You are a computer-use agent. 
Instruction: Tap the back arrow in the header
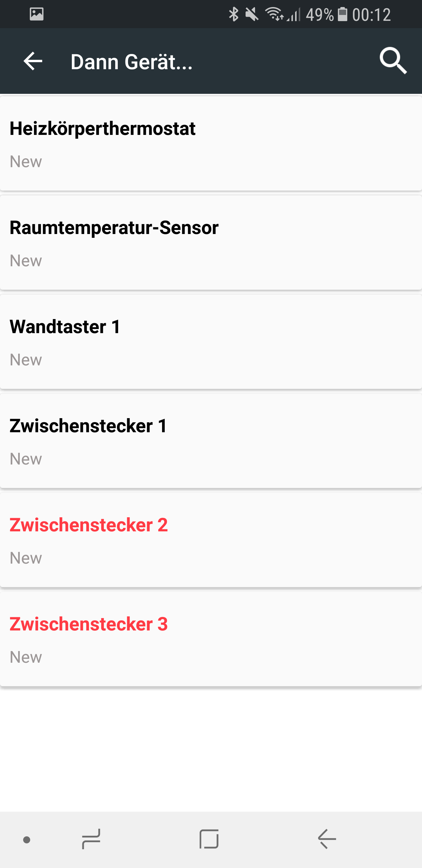[33, 61]
